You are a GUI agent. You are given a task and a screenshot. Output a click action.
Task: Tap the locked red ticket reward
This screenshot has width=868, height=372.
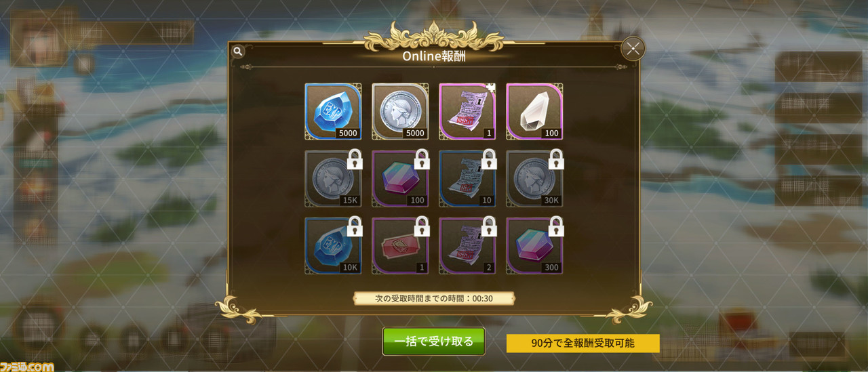[400, 246]
